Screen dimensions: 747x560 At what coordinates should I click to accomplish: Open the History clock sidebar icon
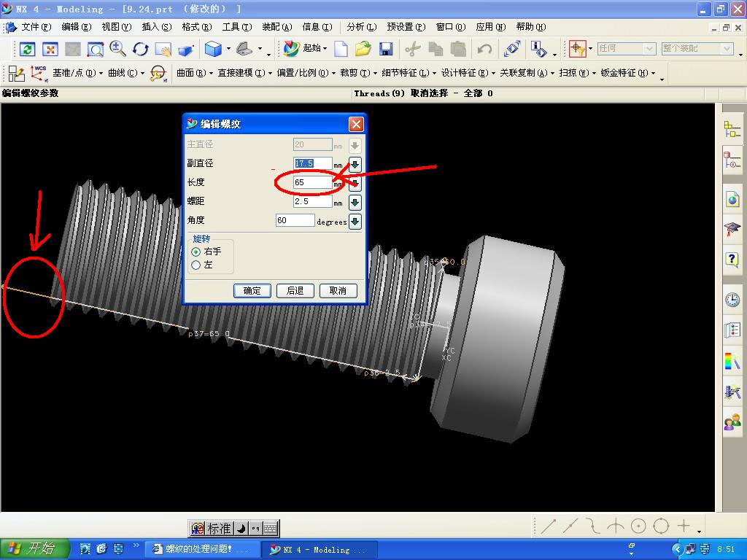732,299
